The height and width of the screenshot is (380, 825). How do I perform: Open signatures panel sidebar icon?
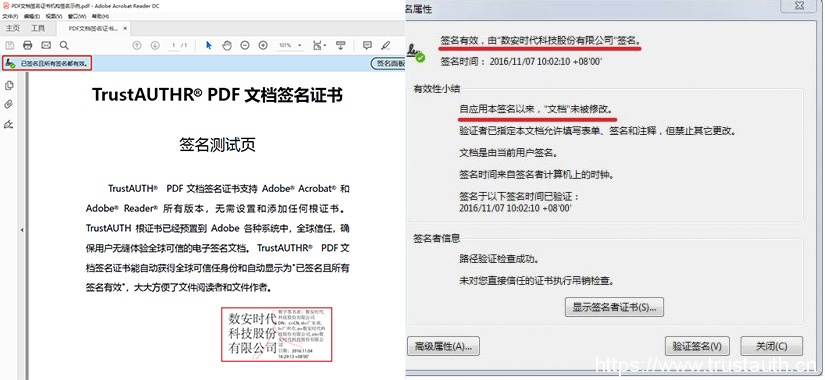pyautogui.click(x=9, y=124)
